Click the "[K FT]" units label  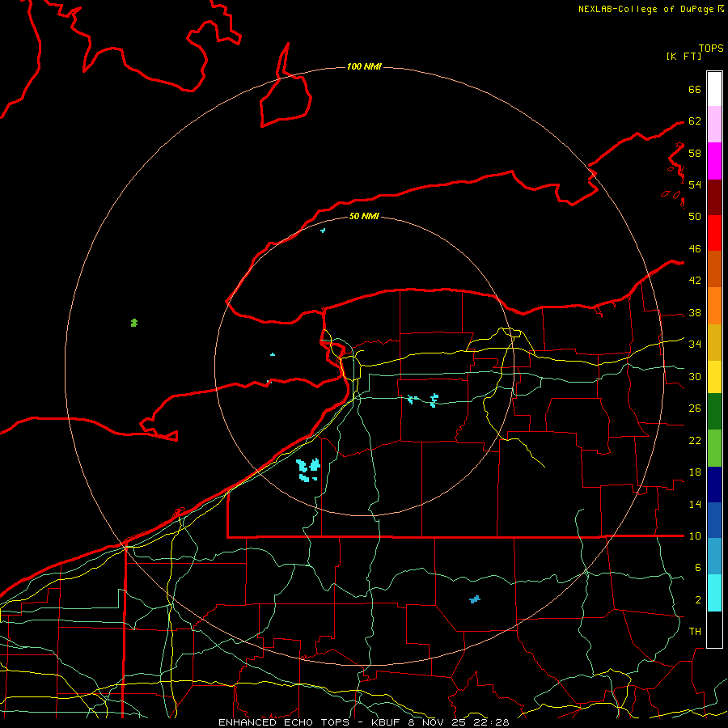click(x=684, y=56)
